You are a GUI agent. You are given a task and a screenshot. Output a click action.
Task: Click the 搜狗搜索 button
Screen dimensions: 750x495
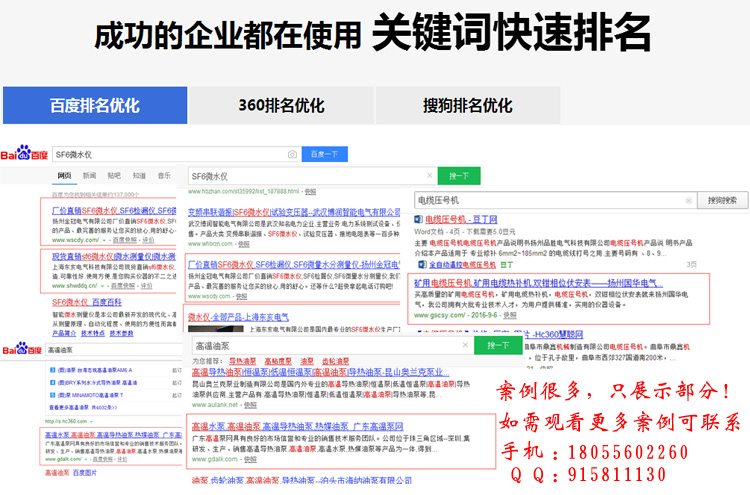(x=722, y=200)
